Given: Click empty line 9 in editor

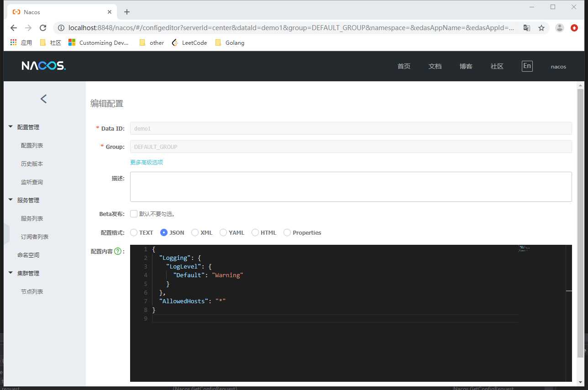Looking at the screenshot, I should pyautogui.click(x=336, y=318).
